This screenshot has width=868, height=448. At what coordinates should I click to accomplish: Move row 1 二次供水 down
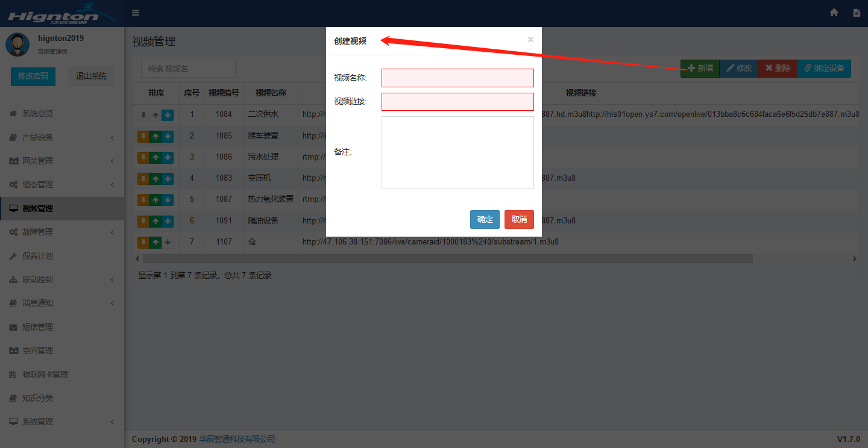coord(168,115)
